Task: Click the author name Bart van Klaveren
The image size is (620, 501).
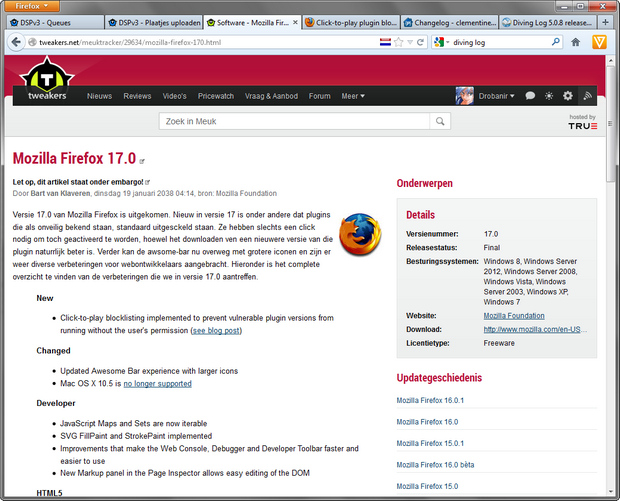Action: click(60, 193)
